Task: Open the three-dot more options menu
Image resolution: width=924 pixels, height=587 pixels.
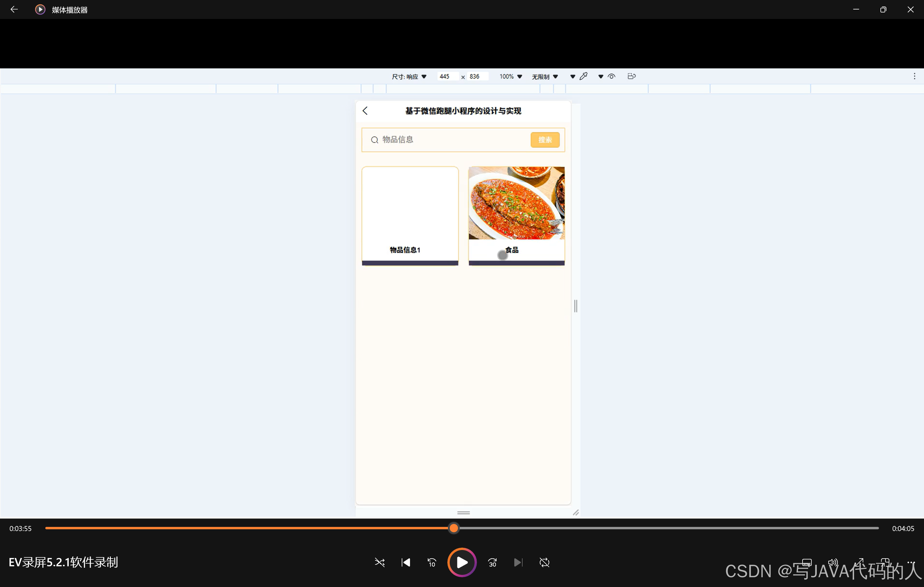Action: 915,76
